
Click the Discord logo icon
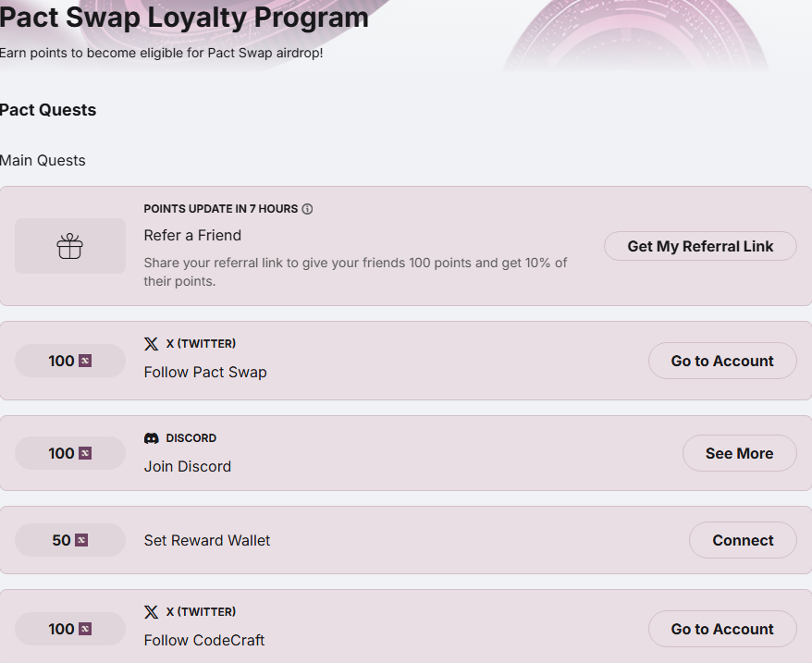tap(152, 438)
